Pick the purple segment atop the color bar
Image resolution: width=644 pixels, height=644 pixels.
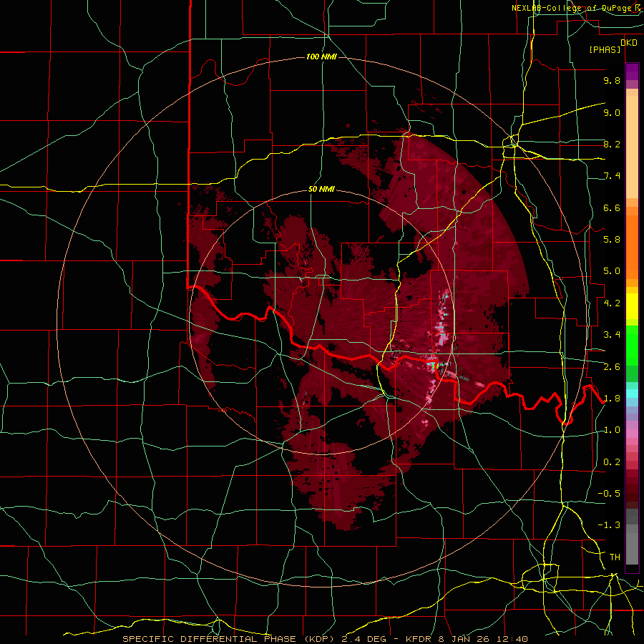click(x=632, y=72)
